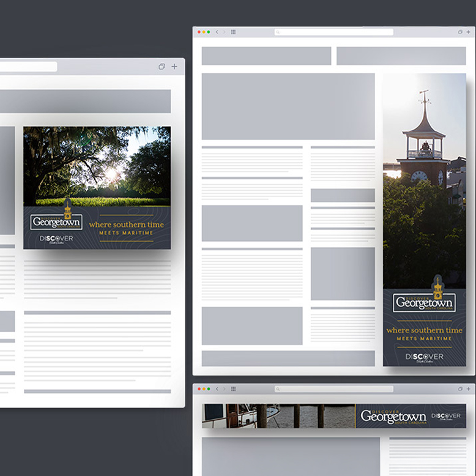Screen dimensions: 476x476
Task: Maximize bottom browser with green button
Action: tap(209, 389)
